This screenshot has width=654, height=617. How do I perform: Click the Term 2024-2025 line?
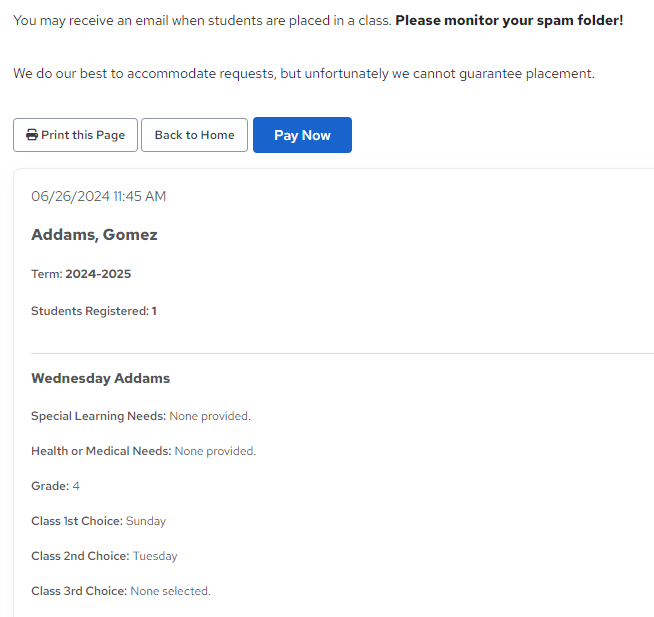81,274
